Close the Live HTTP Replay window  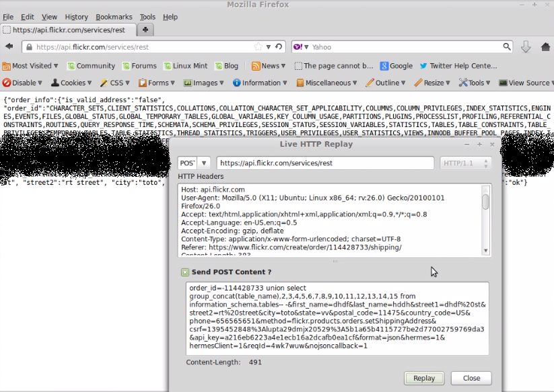pyautogui.click(x=492, y=145)
